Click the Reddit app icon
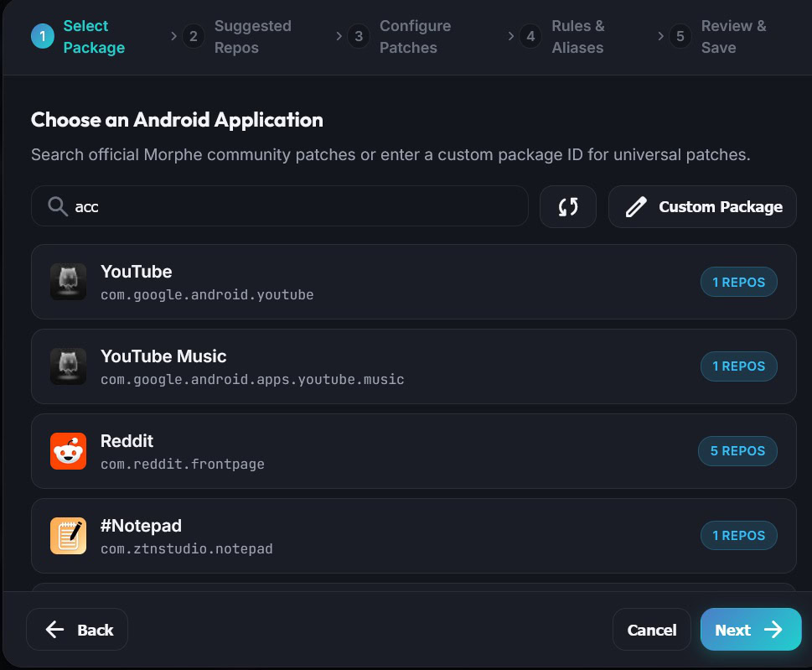 tap(69, 451)
